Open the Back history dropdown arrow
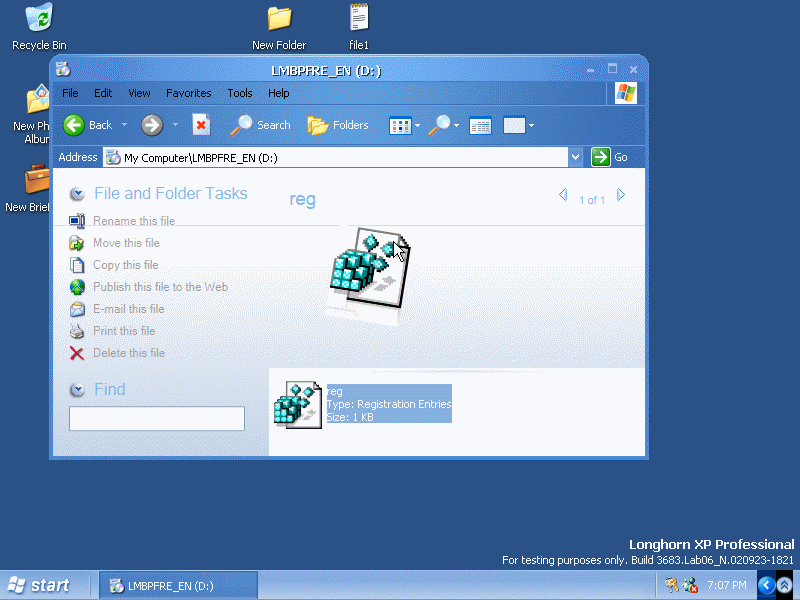 124,124
